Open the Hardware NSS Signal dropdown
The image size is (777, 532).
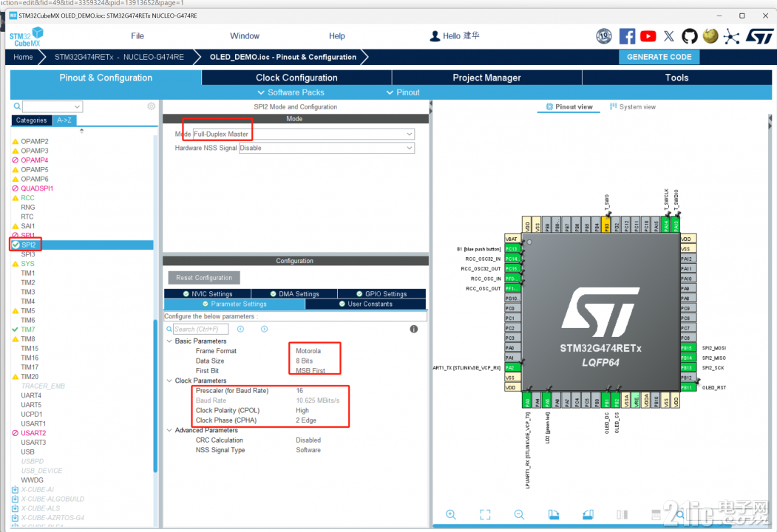(327, 148)
